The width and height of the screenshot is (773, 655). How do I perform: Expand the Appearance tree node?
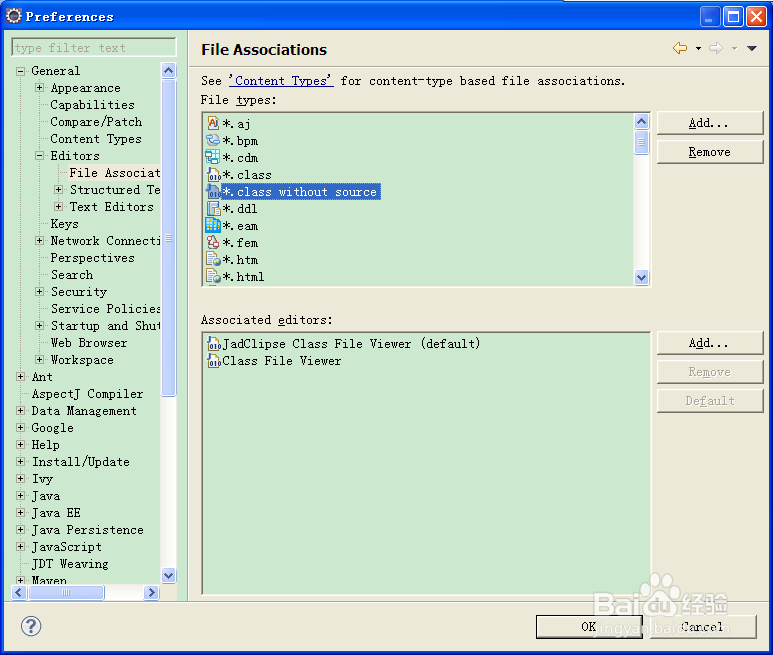pyautogui.click(x=39, y=88)
